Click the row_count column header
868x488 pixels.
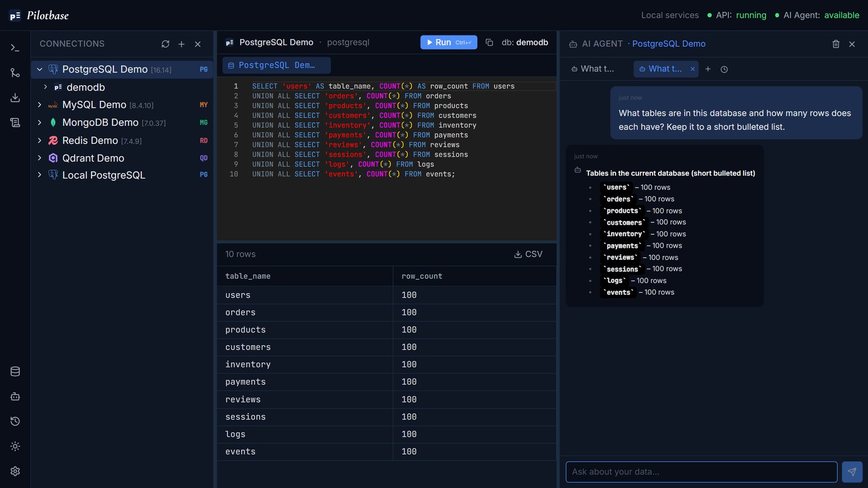tap(475, 276)
